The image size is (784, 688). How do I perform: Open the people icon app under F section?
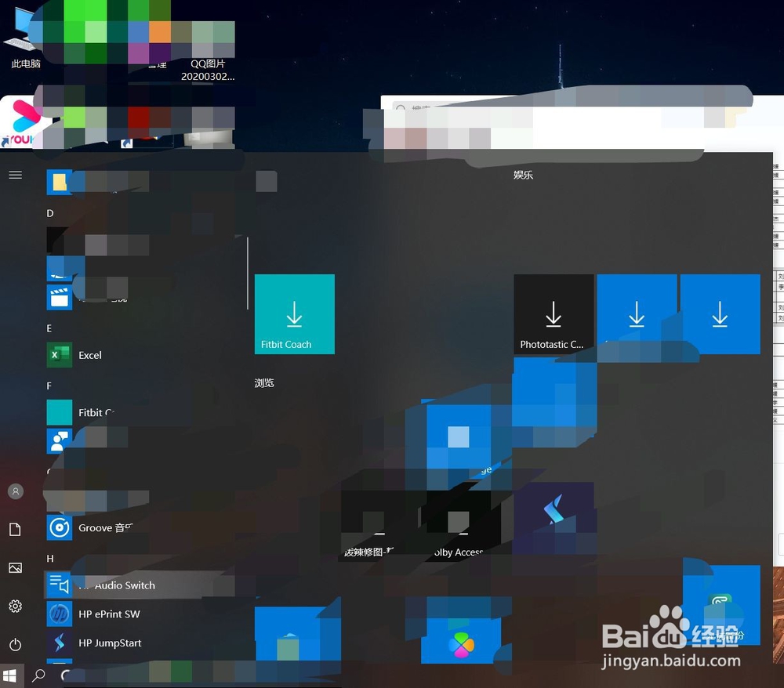tap(60, 441)
